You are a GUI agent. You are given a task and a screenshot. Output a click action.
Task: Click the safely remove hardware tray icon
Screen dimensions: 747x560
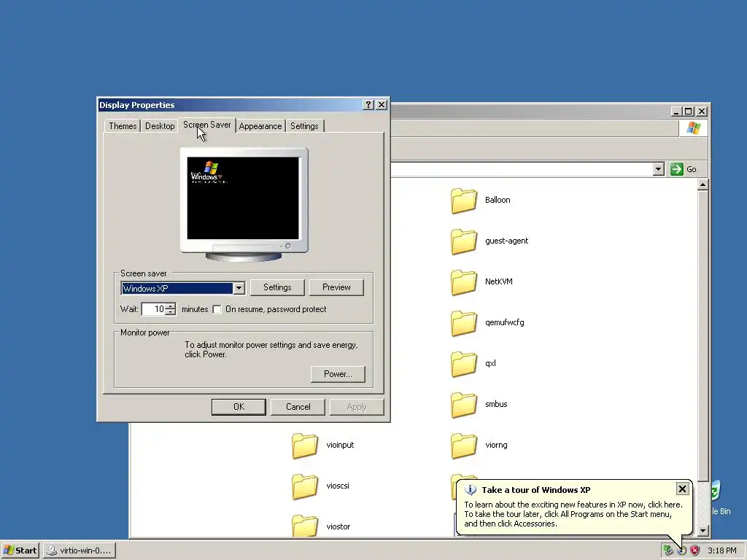tap(668, 551)
